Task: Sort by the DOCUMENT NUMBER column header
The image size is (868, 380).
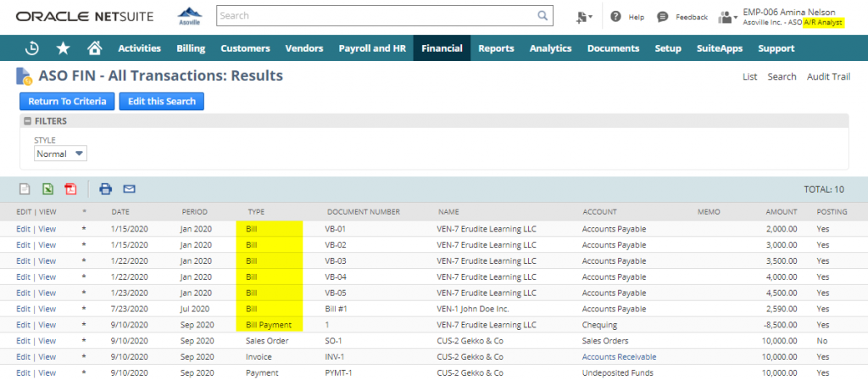Action: (x=363, y=211)
